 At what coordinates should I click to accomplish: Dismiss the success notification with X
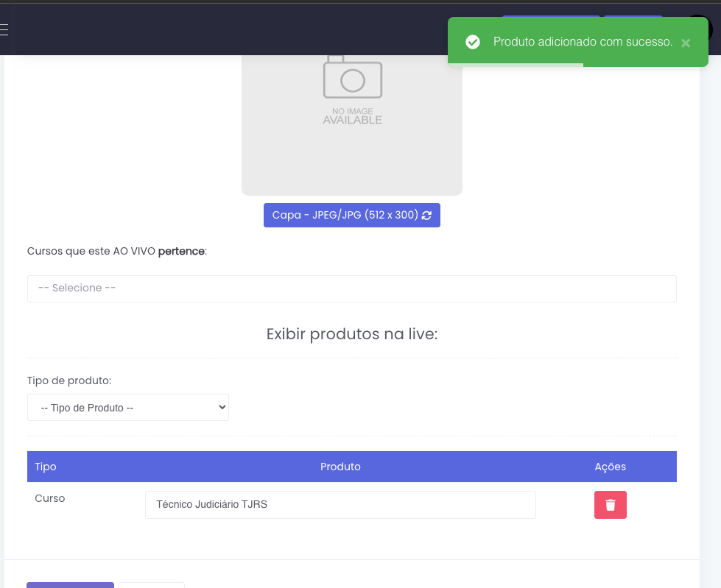click(x=686, y=43)
